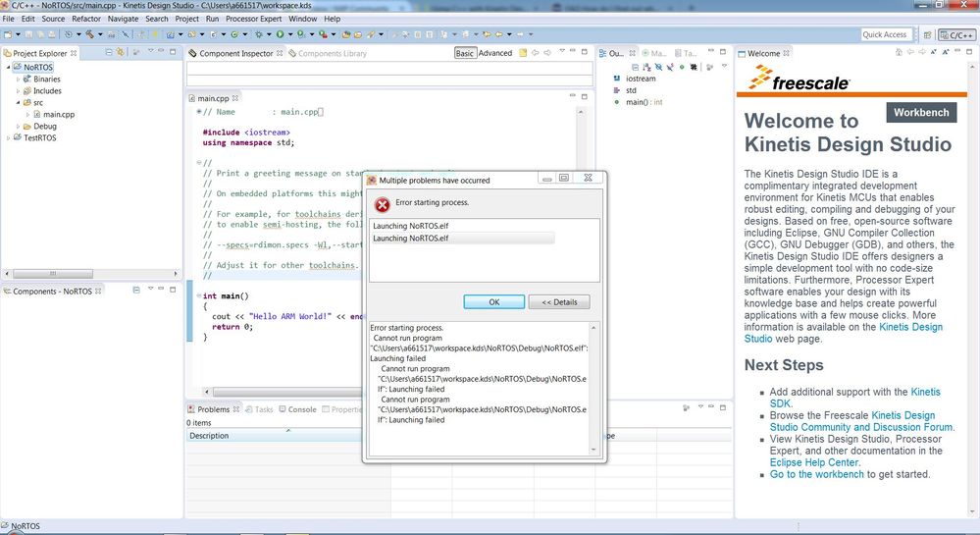The height and width of the screenshot is (535, 980).
Task: Toggle Hide Fields in Outline toolbar
Action: 658,67
